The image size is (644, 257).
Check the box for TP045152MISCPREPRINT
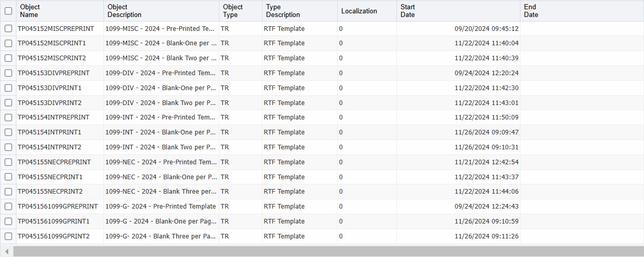[8, 29]
